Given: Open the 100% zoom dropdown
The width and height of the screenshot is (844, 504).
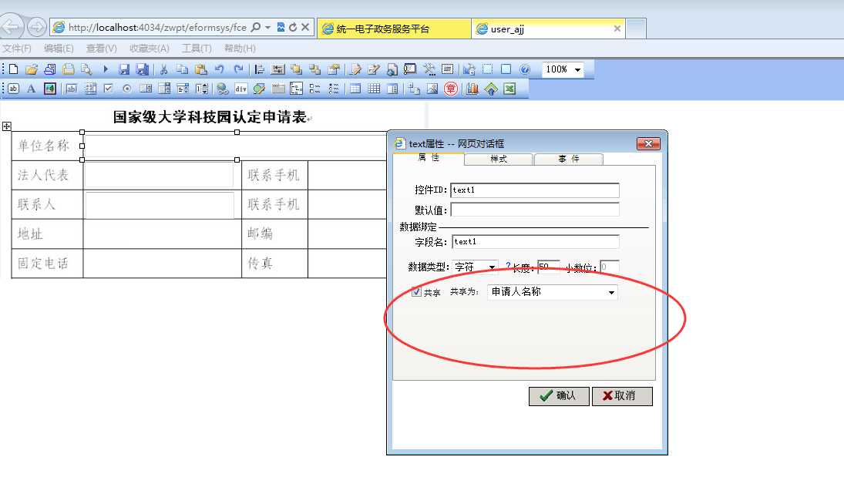Looking at the screenshot, I should (x=577, y=69).
